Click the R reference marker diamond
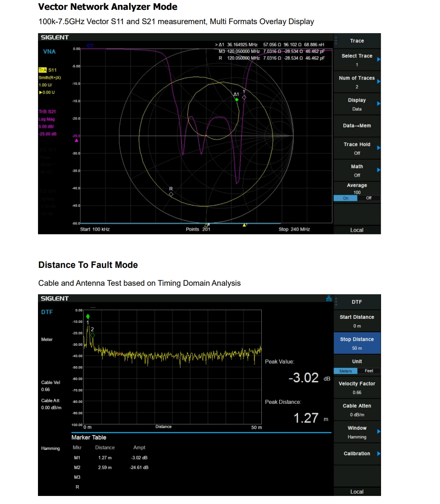 pyautogui.click(x=171, y=194)
